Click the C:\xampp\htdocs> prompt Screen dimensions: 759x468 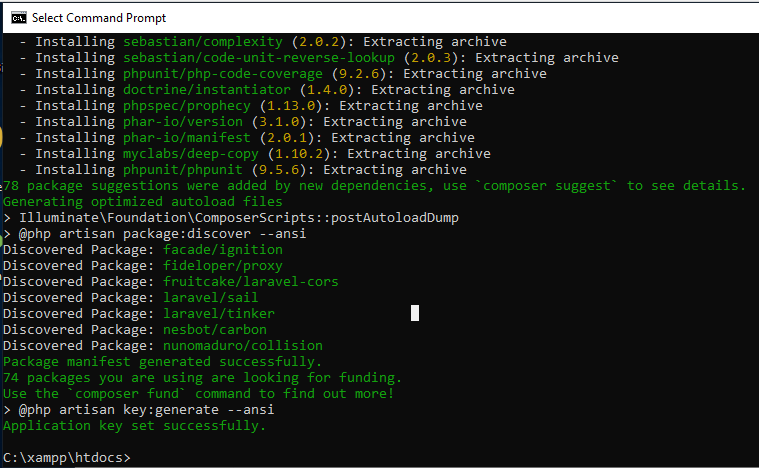point(67,457)
